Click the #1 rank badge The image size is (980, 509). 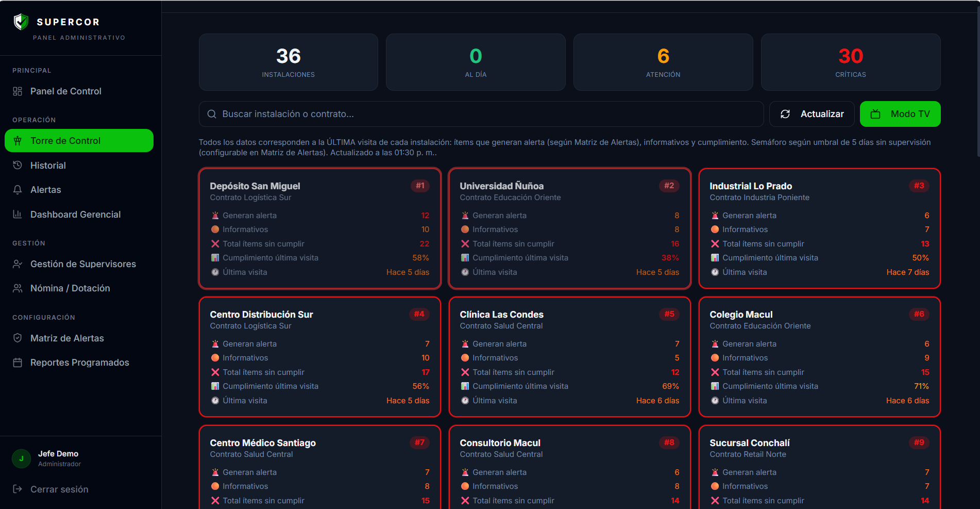[420, 186]
